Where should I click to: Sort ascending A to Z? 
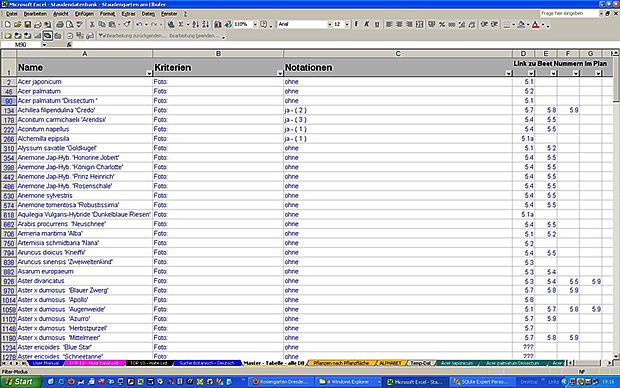click(195, 25)
